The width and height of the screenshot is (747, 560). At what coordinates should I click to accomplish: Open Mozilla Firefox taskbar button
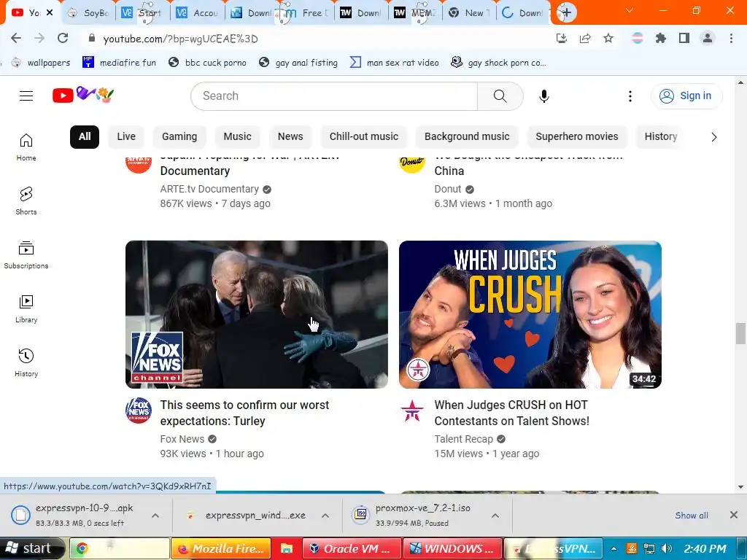point(221,548)
